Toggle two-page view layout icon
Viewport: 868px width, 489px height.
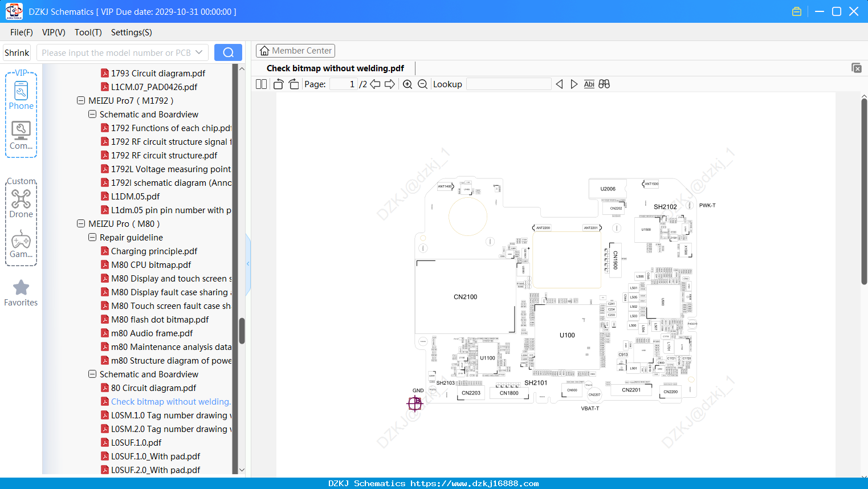[262, 84]
